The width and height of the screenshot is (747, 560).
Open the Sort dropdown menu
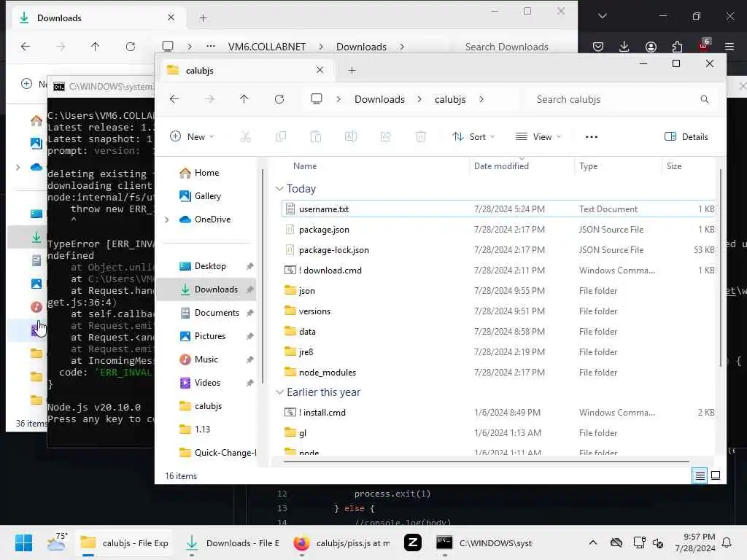pyautogui.click(x=473, y=137)
